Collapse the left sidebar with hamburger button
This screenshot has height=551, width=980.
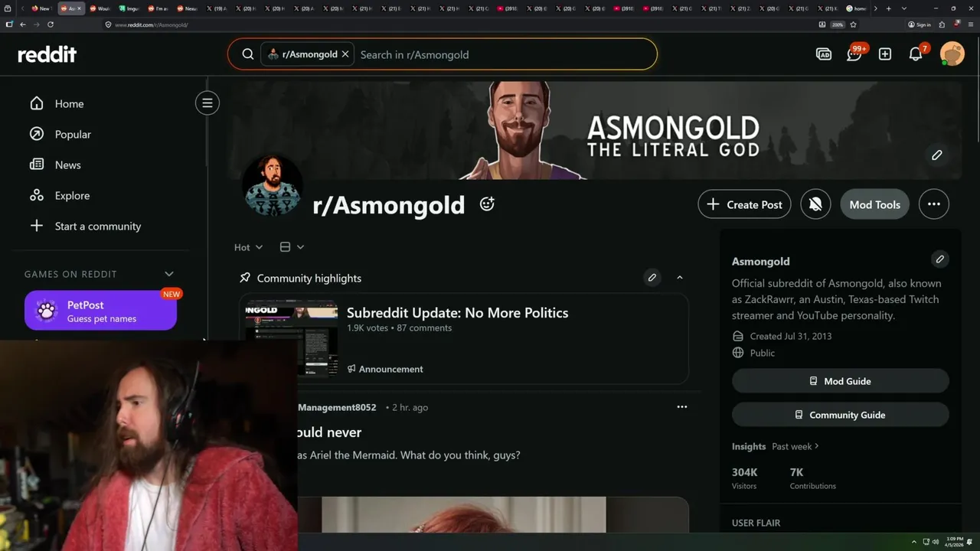point(207,103)
